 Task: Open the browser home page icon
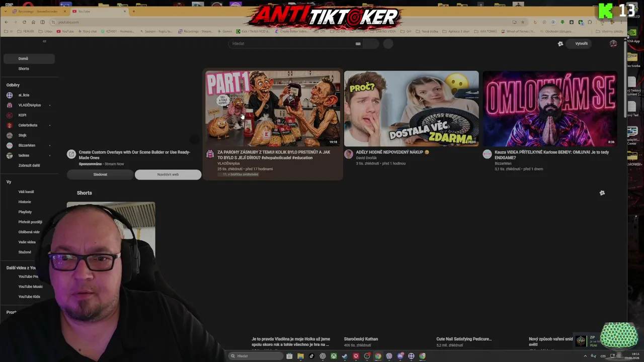[33, 22]
